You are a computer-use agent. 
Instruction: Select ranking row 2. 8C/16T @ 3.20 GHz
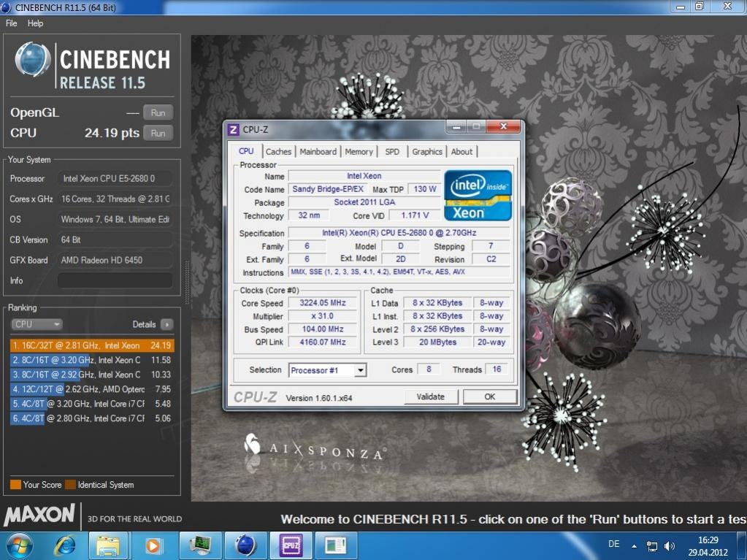(92, 360)
